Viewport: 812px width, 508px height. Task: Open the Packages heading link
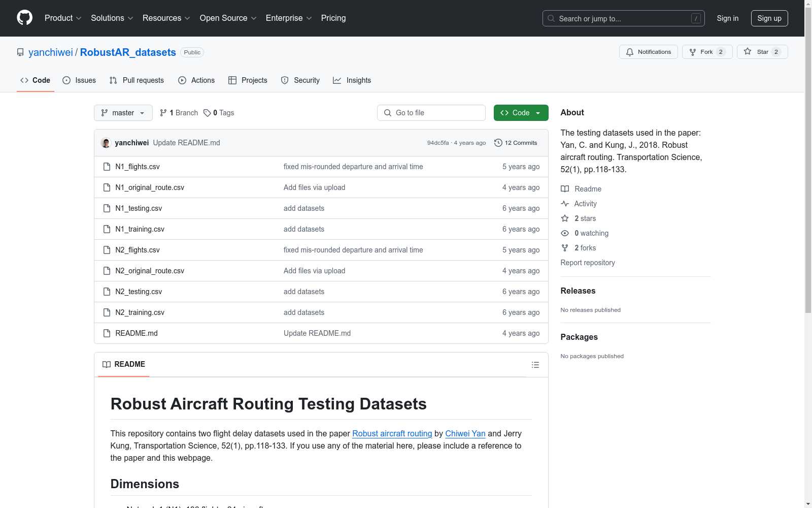[579, 337]
